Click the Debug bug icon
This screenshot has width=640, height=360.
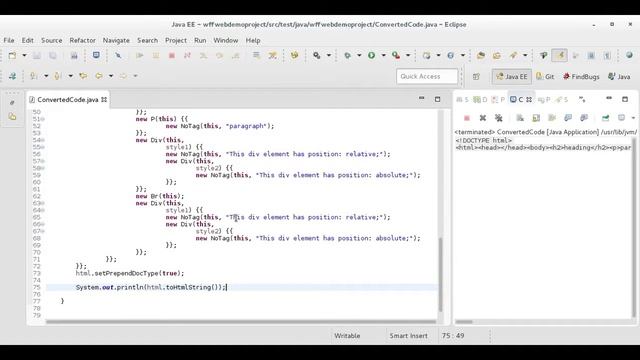pyautogui.click(x=347, y=56)
